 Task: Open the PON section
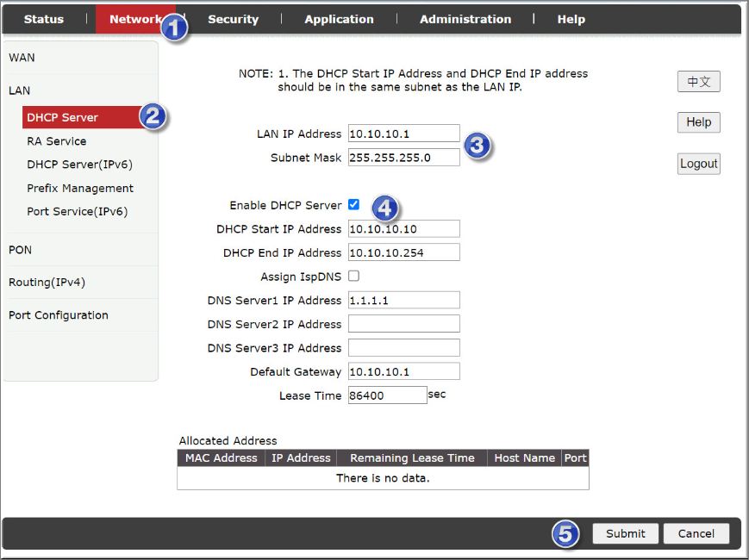point(20,250)
